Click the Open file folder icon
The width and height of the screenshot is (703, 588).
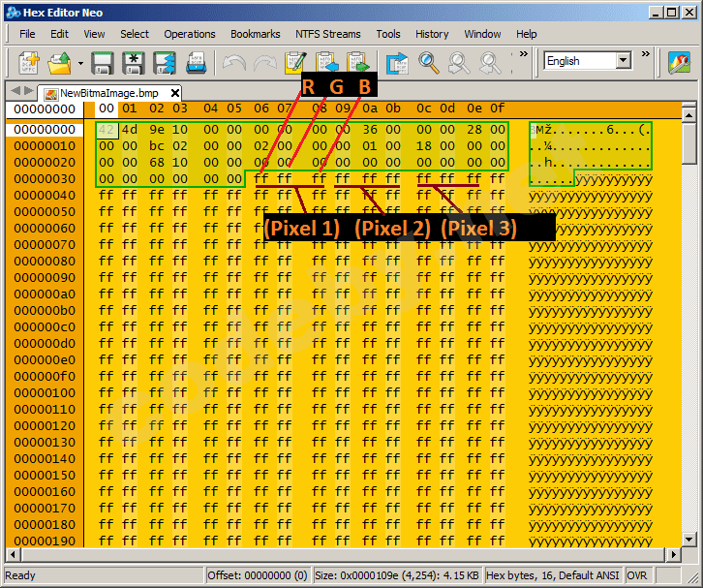(60, 63)
